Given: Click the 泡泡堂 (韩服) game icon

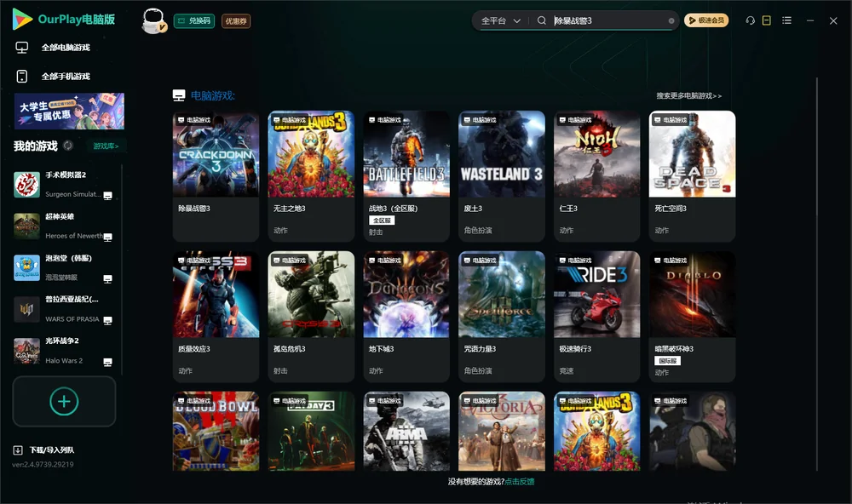Looking at the screenshot, I should pos(26,267).
